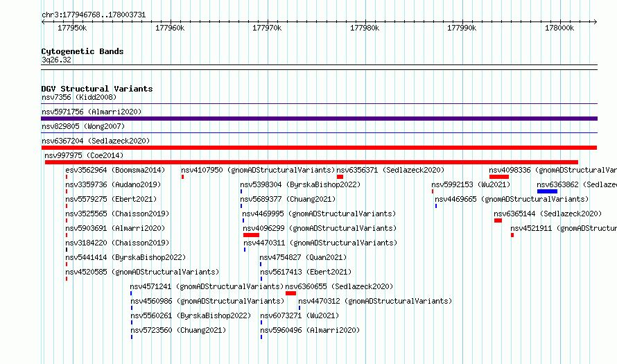Screen dimensions: 617x364
Task: Open the nsv4521911 variant label
Action: pos(564,228)
